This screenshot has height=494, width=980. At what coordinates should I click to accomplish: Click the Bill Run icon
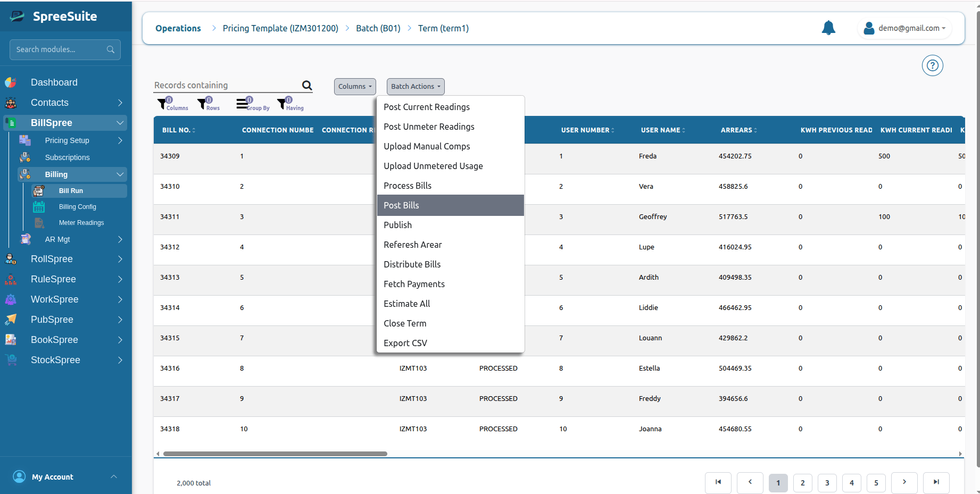click(x=39, y=191)
